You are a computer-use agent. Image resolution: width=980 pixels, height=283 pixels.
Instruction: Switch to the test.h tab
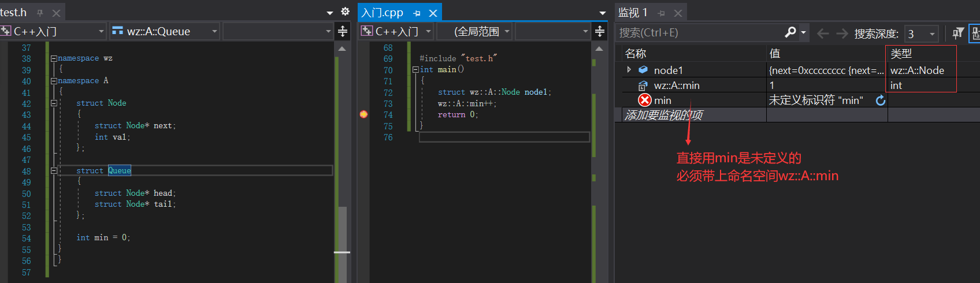[x=13, y=12]
